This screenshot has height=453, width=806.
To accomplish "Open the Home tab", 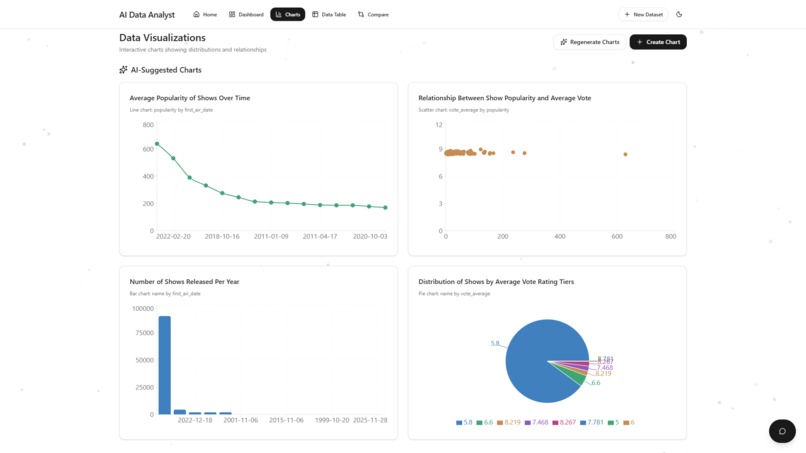I will pos(205,14).
